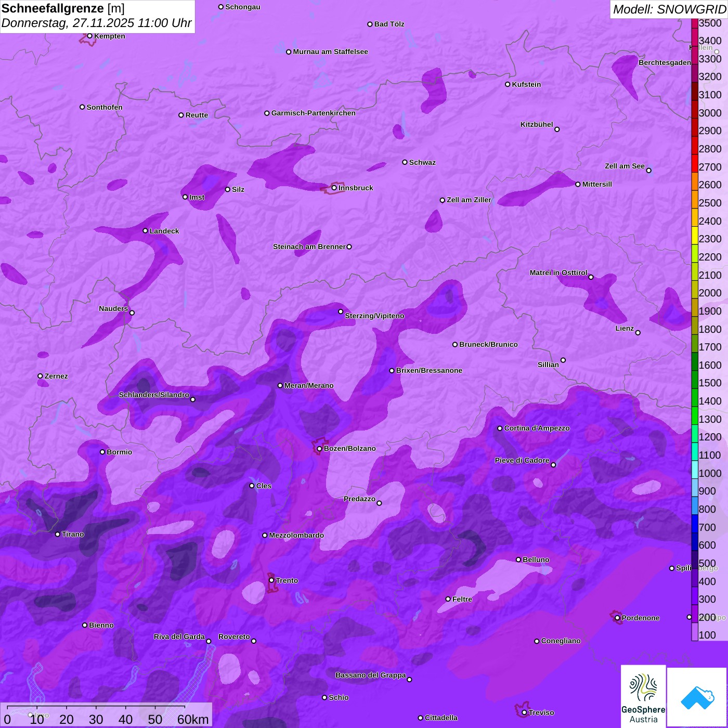Viewport: 728px width, 728px height.
Task: Click the Pordenone city marker dot
Action: click(x=617, y=618)
